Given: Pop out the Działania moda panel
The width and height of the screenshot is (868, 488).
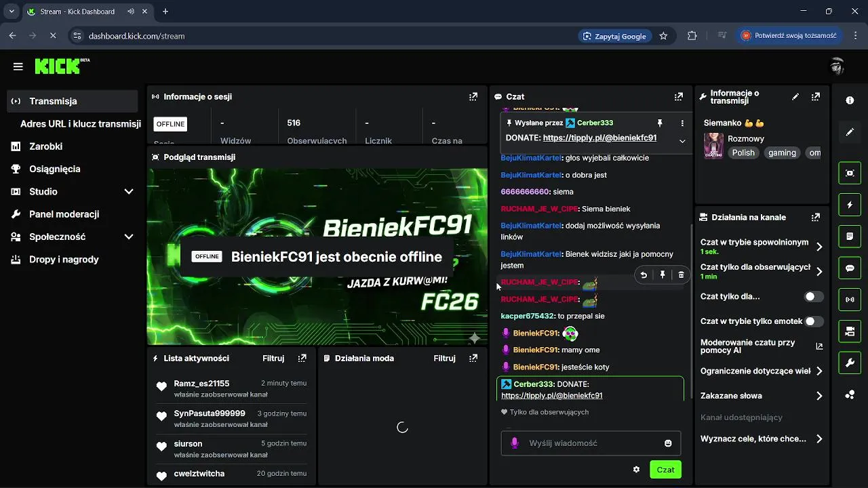Looking at the screenshot, I should (473, 358).
